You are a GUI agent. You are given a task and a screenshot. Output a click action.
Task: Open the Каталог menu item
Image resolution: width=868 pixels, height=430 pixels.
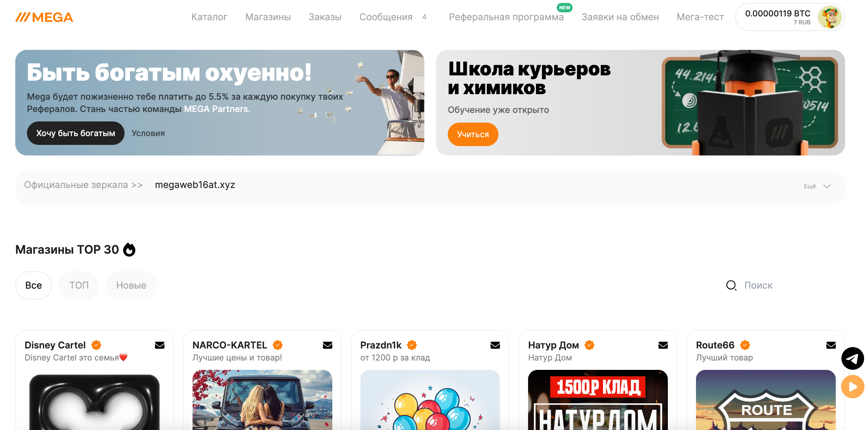(209, 17)
